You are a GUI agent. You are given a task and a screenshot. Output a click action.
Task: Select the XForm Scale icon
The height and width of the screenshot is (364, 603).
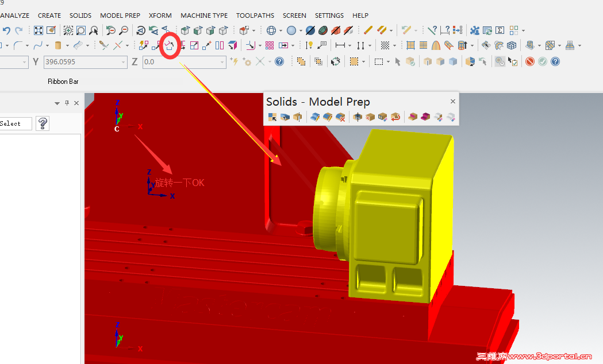coord(194,45)
